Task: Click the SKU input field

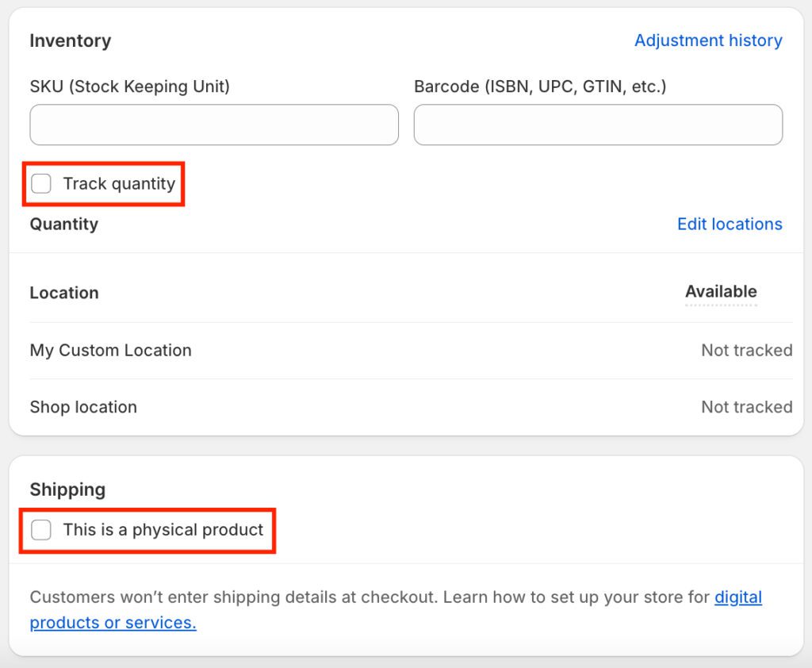Action: [x=214, y=125]
